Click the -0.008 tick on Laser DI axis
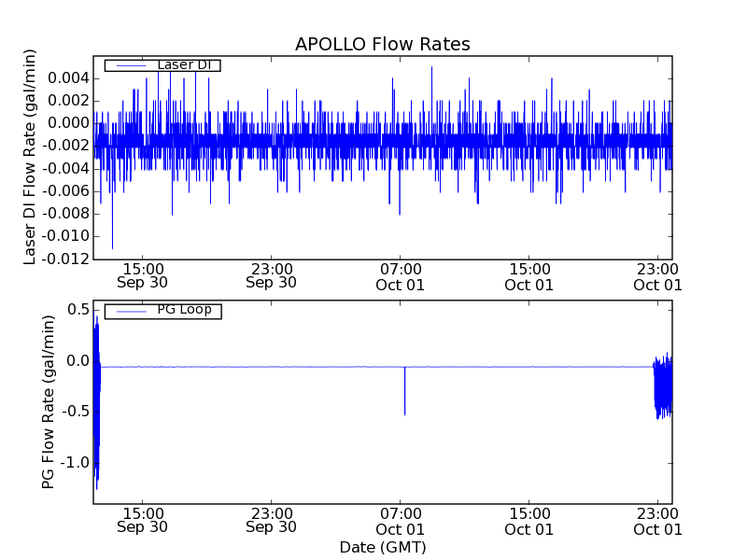This screenshot has height=560, width=747. pos(65,214)
